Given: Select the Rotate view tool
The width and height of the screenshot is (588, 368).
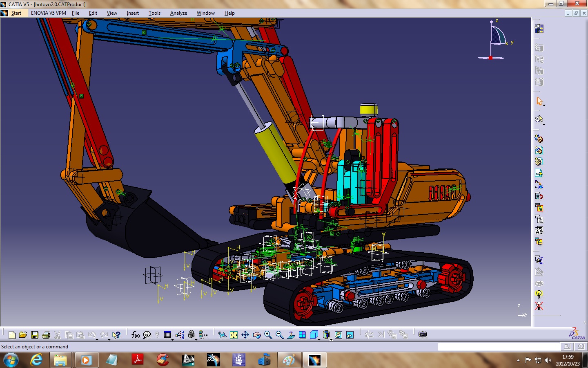Looking at the screenshot, I should [256, 335].
